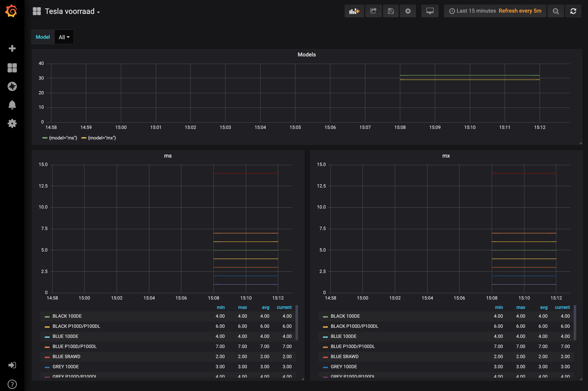This screenshot has height=391, width=588.
Task: Click BLUE SRAWD color swatch in mx legend
Action: click(x=325, y=357)
